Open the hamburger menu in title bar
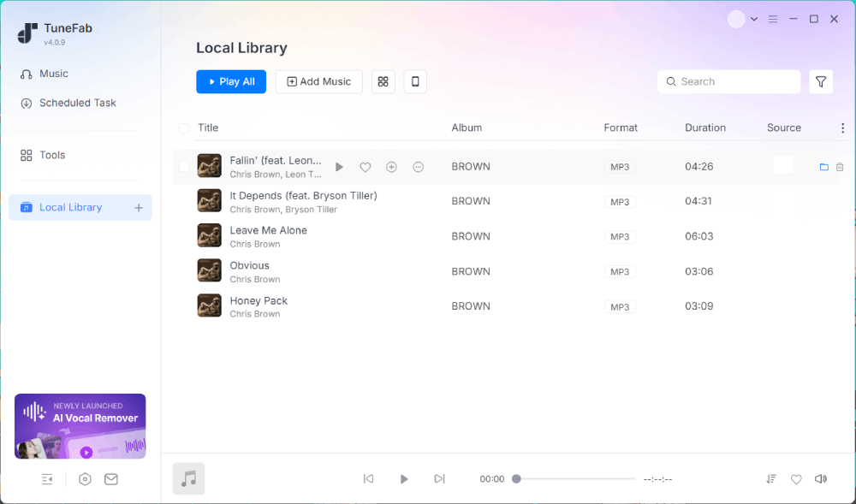The width and height of the screenshot is (856, 504). pos(772,19)
